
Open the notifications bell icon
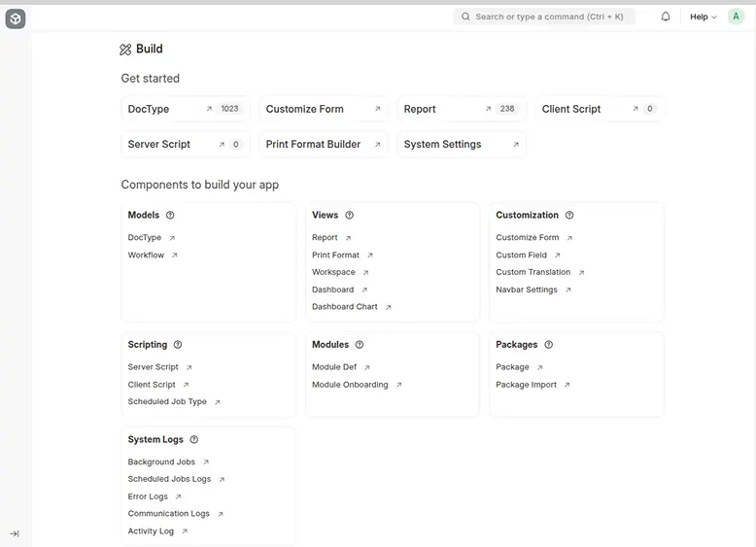click(666, 17)
